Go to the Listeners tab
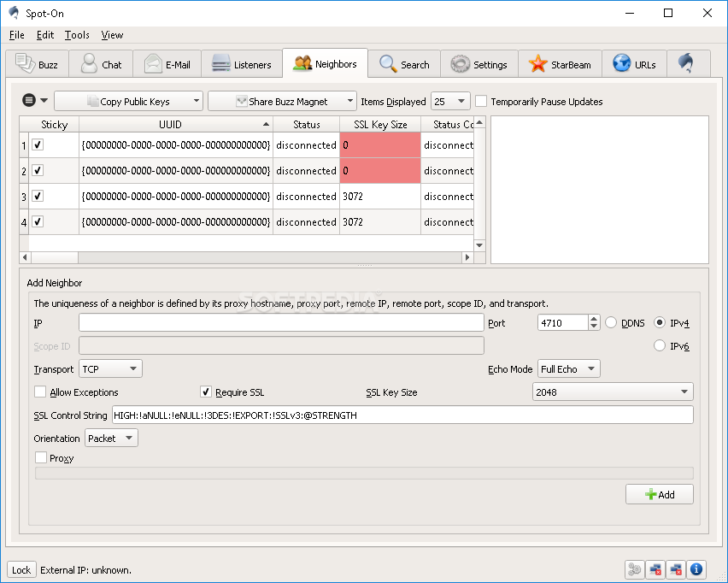728x583 pixels. pos(242,64)
